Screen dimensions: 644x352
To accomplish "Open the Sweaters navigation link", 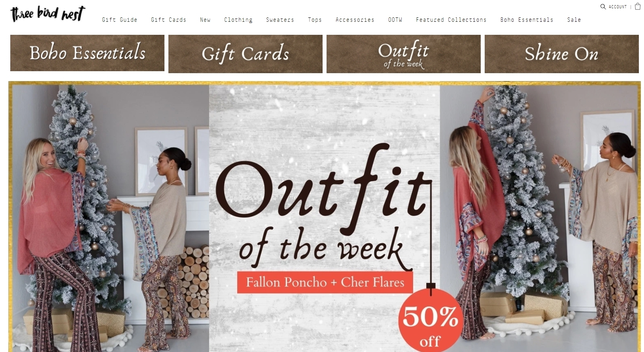I will (x=280, y=20).
